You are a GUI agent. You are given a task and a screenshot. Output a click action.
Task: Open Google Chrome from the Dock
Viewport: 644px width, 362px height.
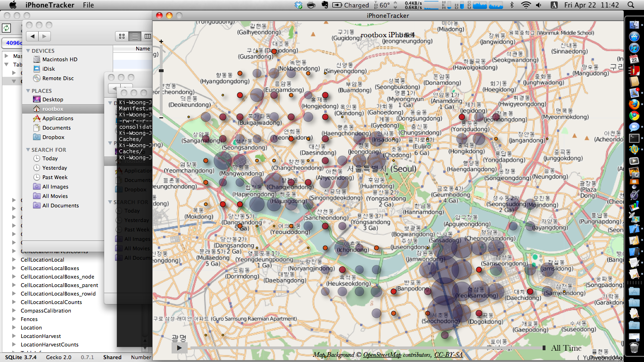pyautogui.click(x=634, y=115)
